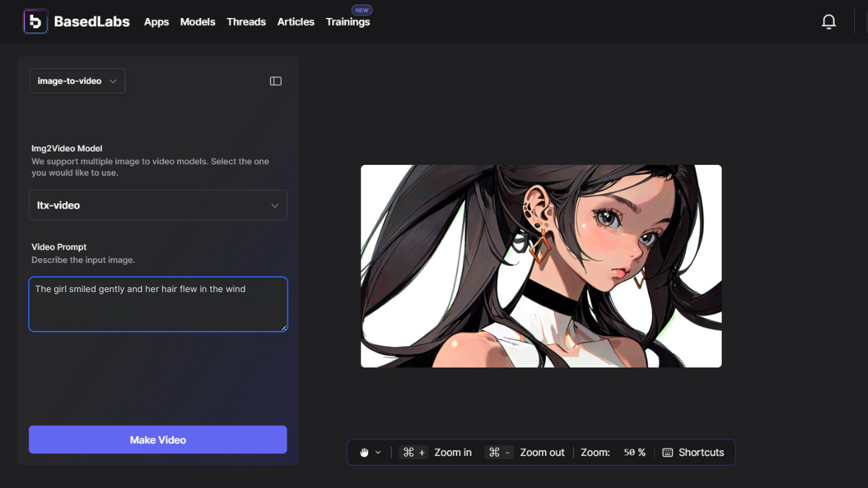Select the hand pan tool
The height and width of the screenshot is (488, 868).
pyautogui.click(x=364, y=453)
